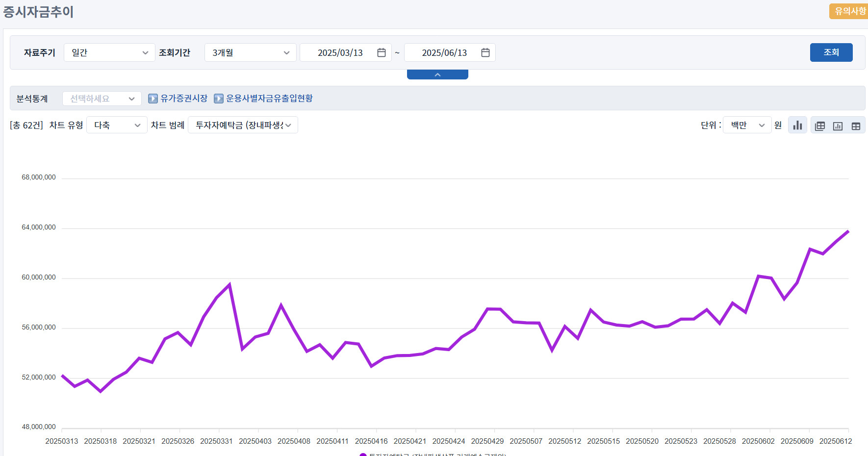Open the 운용사별자금유출입현황 link
Screen dimensions: 868x456
[269, 99]
